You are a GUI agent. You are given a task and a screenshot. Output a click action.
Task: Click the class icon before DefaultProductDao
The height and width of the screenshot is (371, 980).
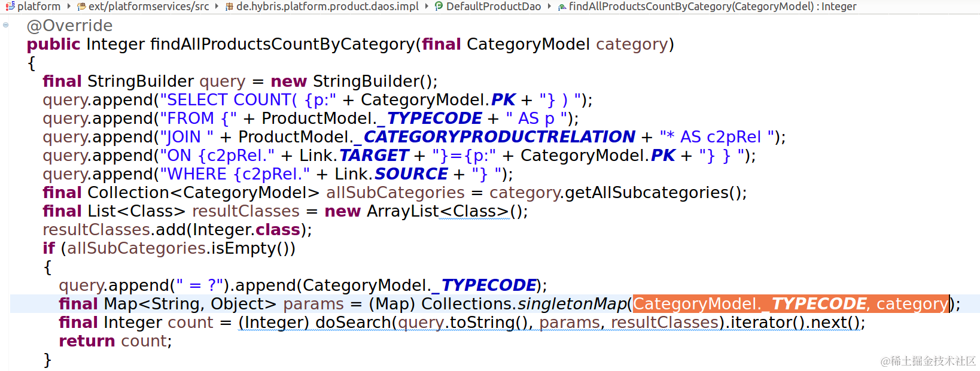[x=439, y=7]
